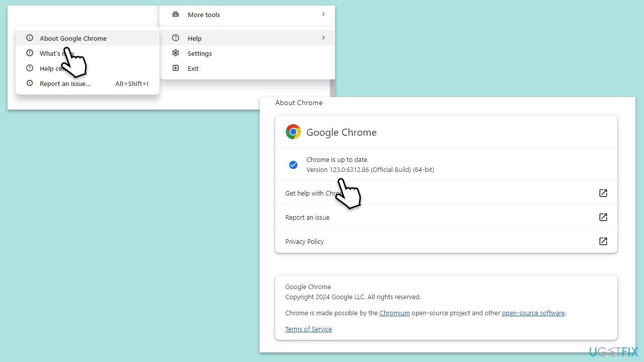Open Settings from the menu
This screenshot has height=362, width=644.
[247, 53]
